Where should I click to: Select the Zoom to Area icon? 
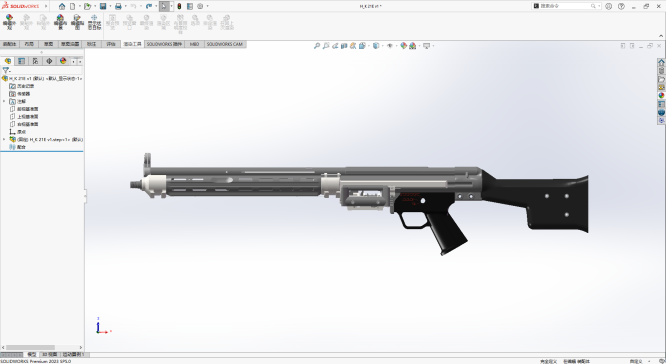tap(326, 46)
